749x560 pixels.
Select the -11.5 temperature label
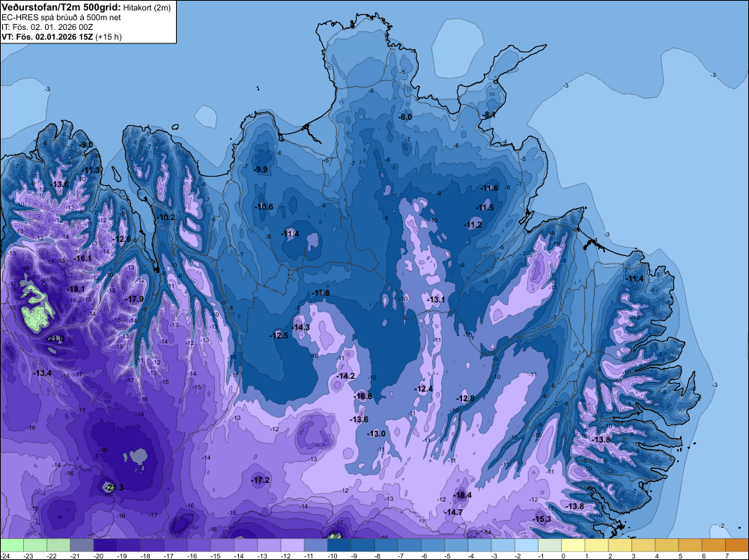pos(485,207)
